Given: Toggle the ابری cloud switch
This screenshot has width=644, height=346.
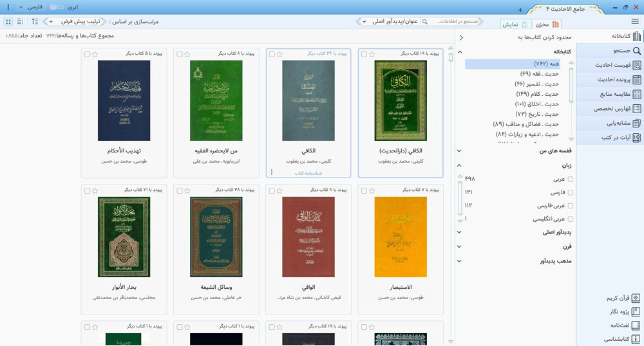Looking at the screenshot, I should click(x=56, y=6).
